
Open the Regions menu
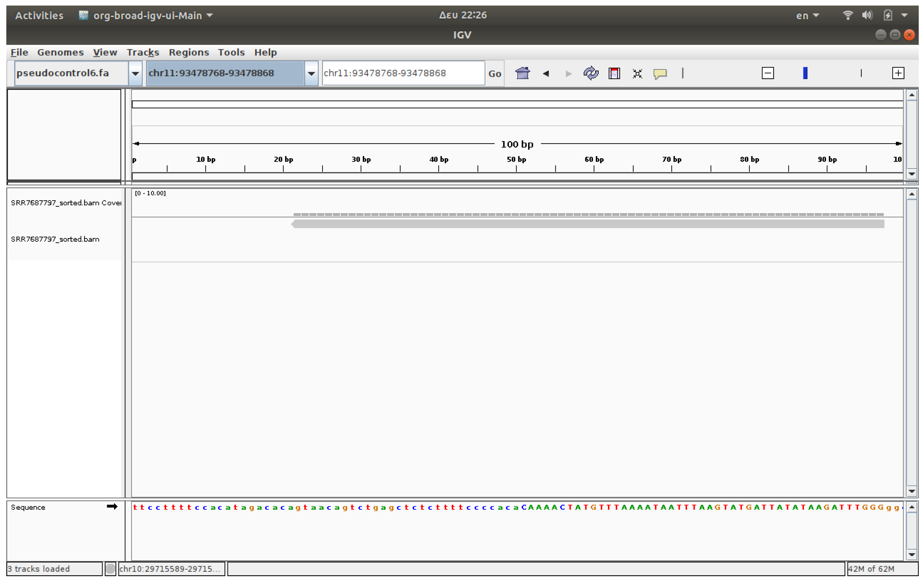pos(189,52)
